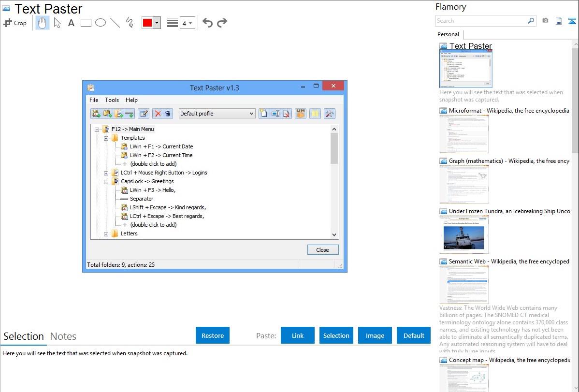Click the tree scrollbar down arrow

tap(334, 234)
